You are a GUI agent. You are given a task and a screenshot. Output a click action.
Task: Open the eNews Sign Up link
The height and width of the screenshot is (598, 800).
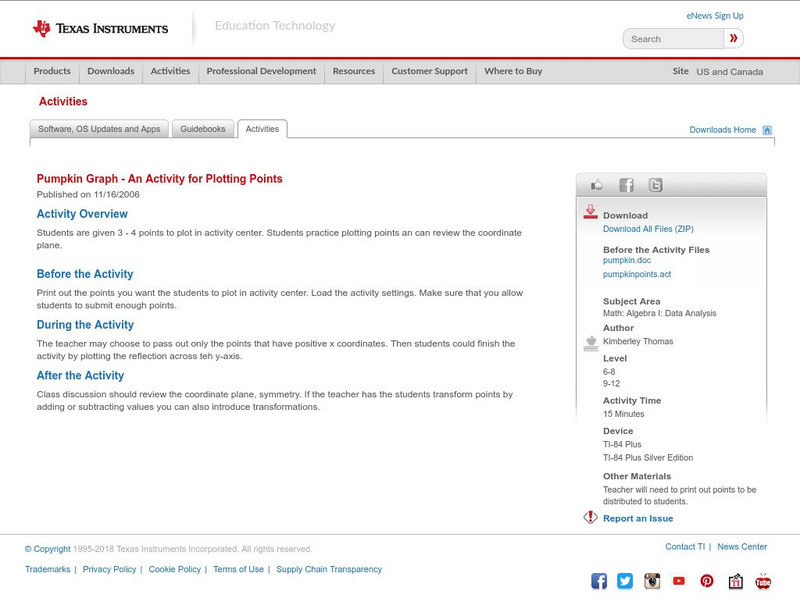tap(715, 16)
